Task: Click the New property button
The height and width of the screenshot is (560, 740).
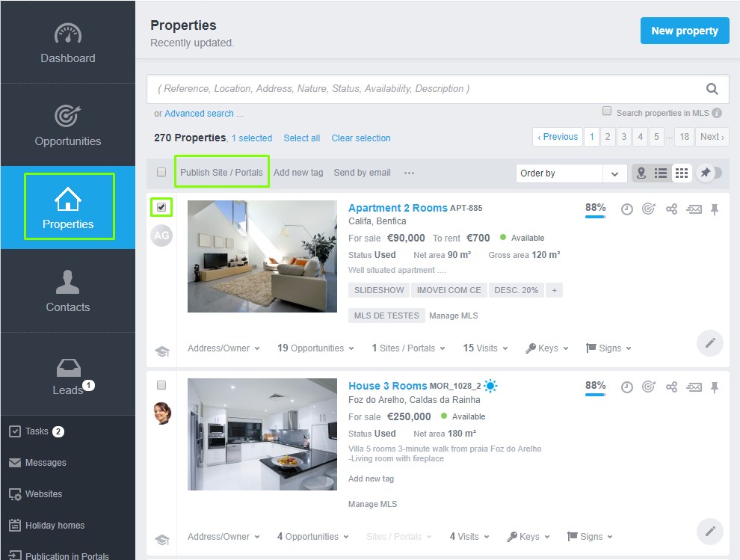Action: [x=684, y=31]
